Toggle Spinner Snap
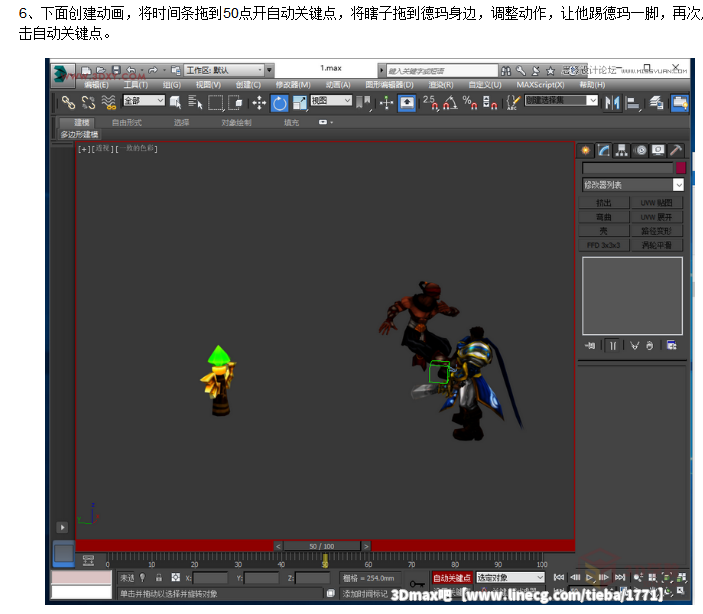Image resolution: width=703 pixels, height=614 pixels. pyautogui.click(x=490, y=103)
